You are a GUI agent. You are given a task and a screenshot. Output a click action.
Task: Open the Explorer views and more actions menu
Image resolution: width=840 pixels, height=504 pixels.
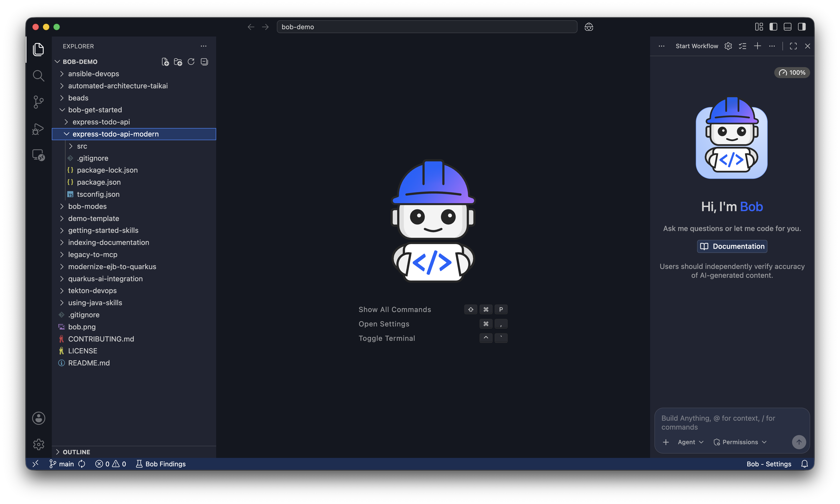203,46
